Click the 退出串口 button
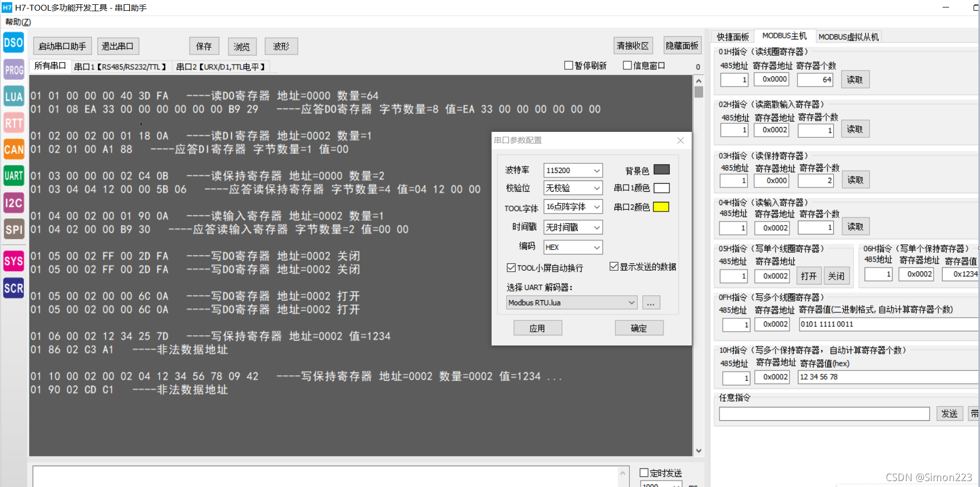 click(118, 46)
